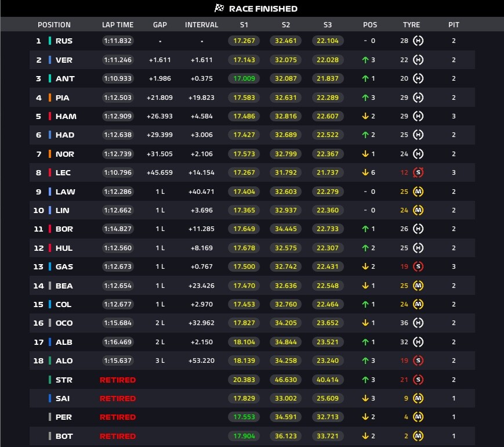Click S1 time 17.553 for PER
The image size is (504, 447).
[x=244, y=417]
